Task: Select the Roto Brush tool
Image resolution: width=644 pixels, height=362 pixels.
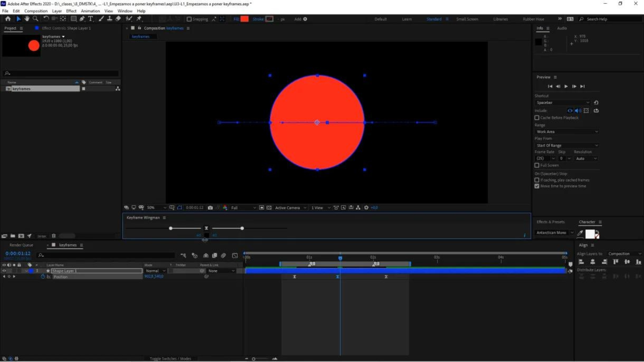Action: pos(129,19)
